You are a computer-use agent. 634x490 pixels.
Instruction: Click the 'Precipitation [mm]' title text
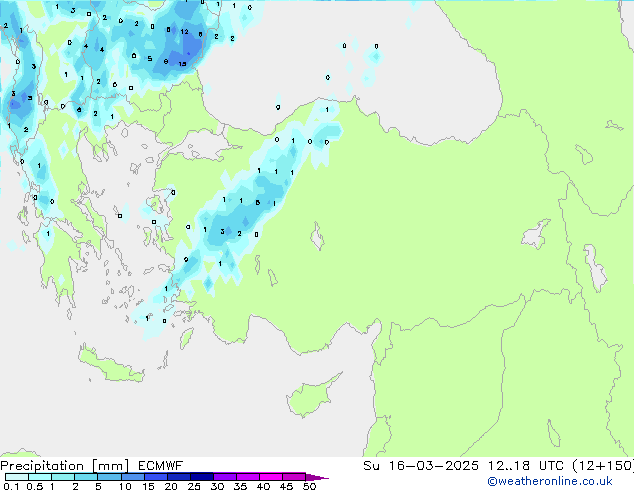[65, 466]
